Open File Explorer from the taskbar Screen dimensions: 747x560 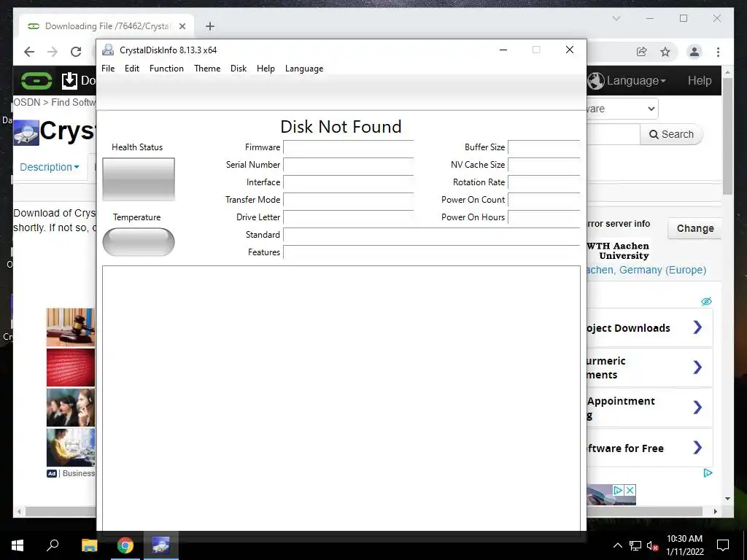click(x=89, y=545)
